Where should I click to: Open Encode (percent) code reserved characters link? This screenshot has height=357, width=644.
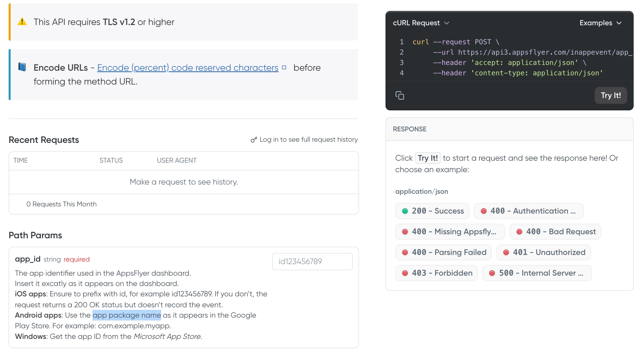[x=188, y=68]
